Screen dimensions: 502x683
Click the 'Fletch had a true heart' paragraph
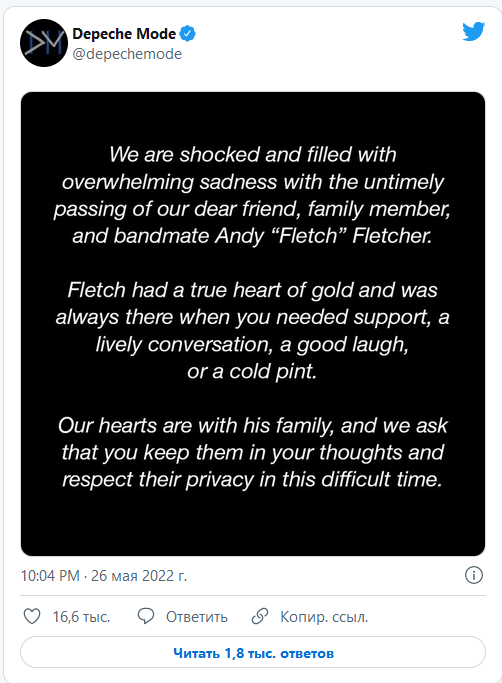pyautogui.click(x=252, y=331)
